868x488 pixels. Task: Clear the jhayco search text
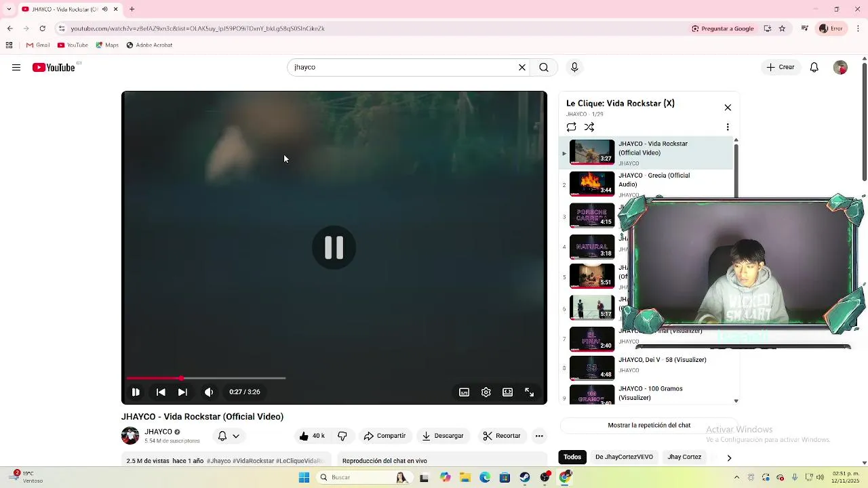coord(522,67)
